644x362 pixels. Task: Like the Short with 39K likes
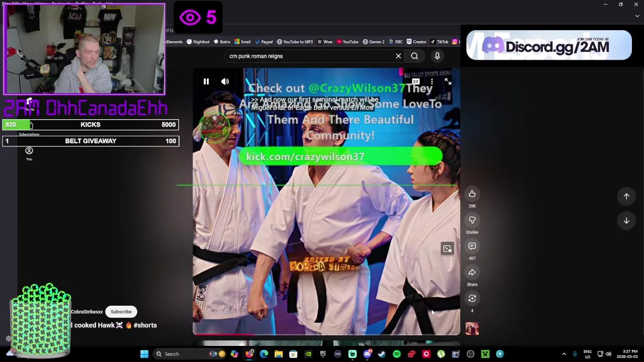tap(472, 194)
